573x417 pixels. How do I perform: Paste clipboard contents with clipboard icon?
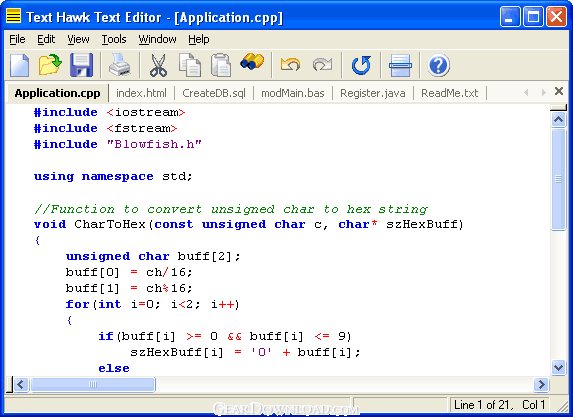point(221,65)
